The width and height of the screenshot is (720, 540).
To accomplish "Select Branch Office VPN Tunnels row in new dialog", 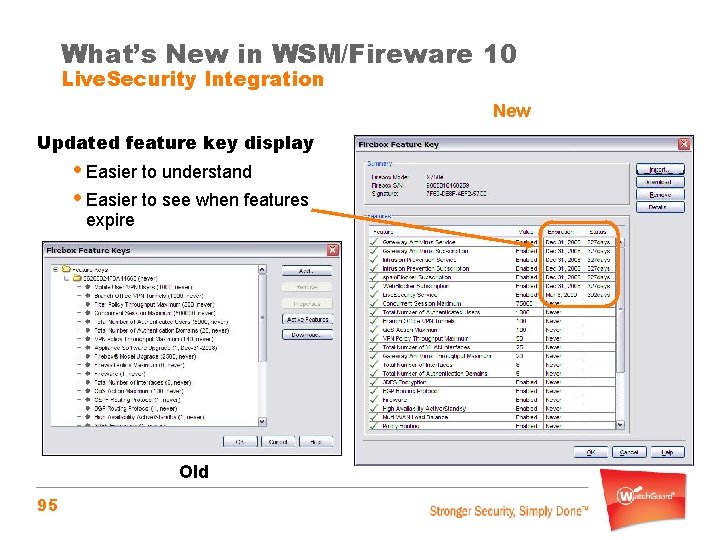I will (492, 321).
